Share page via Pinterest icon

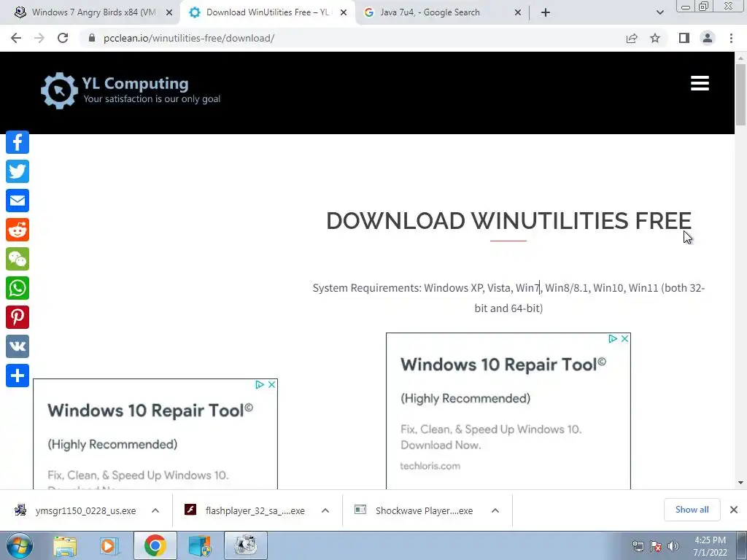click(x=18, y=317)
